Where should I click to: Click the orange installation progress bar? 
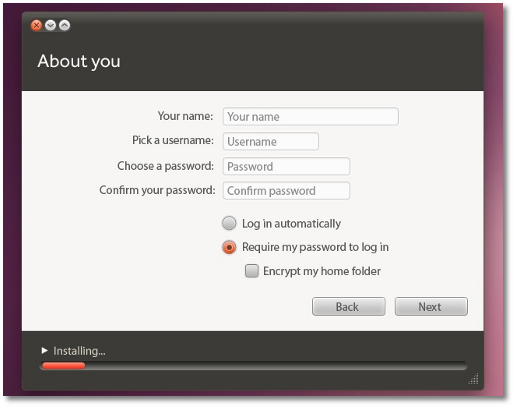(x=63, y=366)
